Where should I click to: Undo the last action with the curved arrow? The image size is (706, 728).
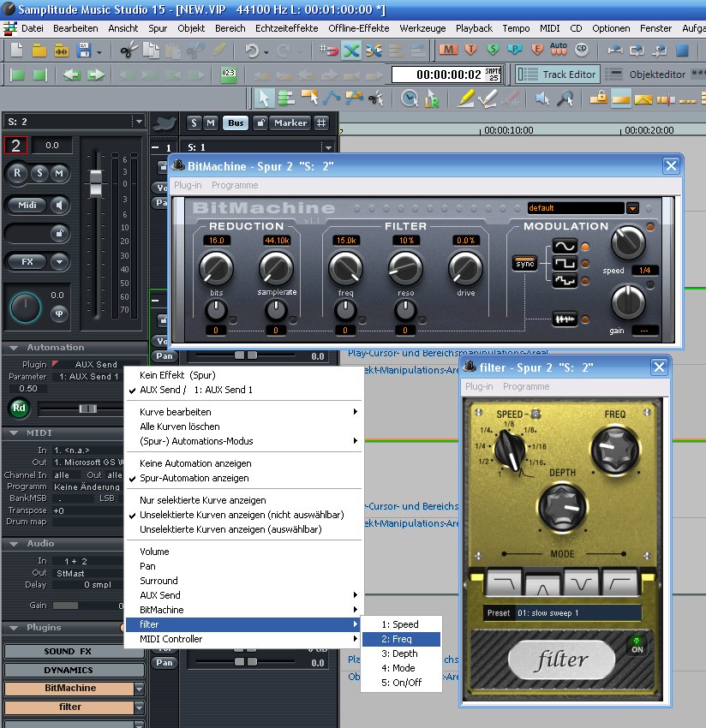click(x=252, y=51)
